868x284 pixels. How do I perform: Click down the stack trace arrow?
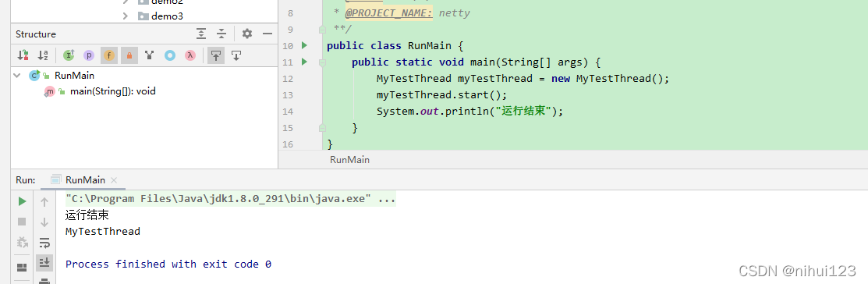click(44, 222)
